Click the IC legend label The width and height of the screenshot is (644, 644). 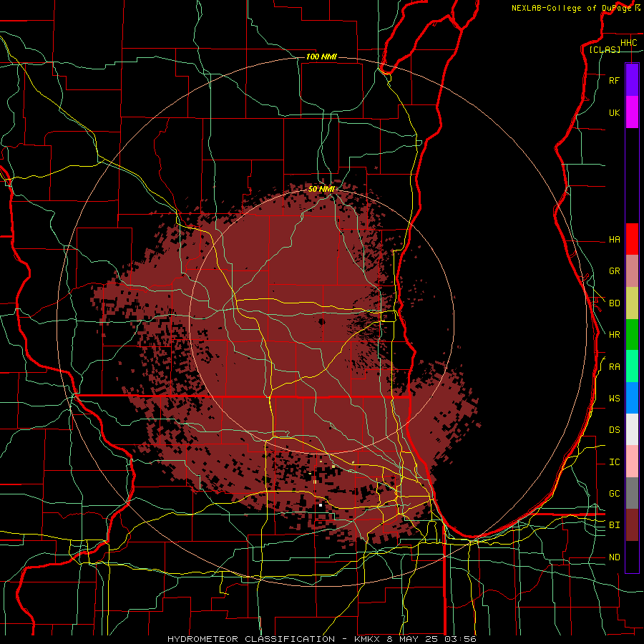614,462
